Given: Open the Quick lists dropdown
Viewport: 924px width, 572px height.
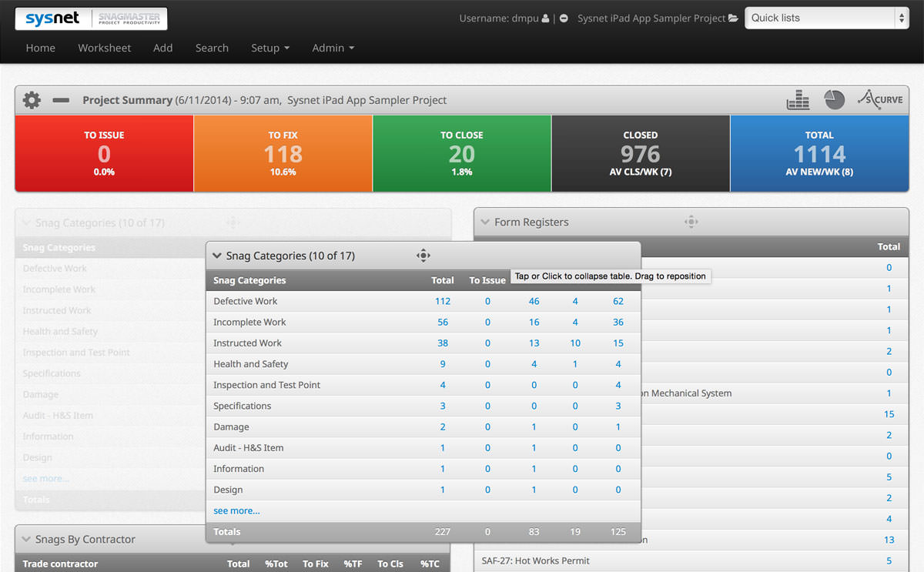Looking at the screenshot, I should point(827,18).
